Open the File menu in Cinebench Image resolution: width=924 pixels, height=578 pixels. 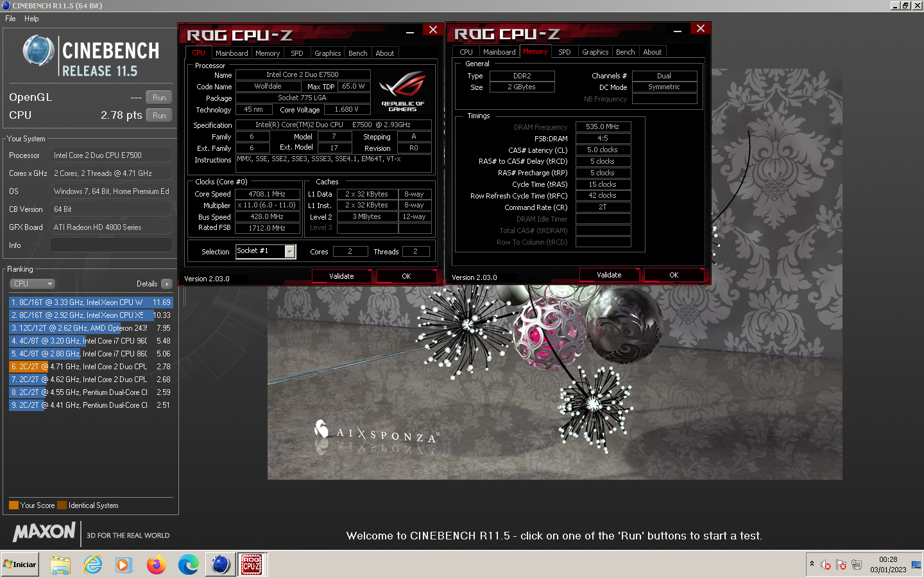click(x=10, y=19)
